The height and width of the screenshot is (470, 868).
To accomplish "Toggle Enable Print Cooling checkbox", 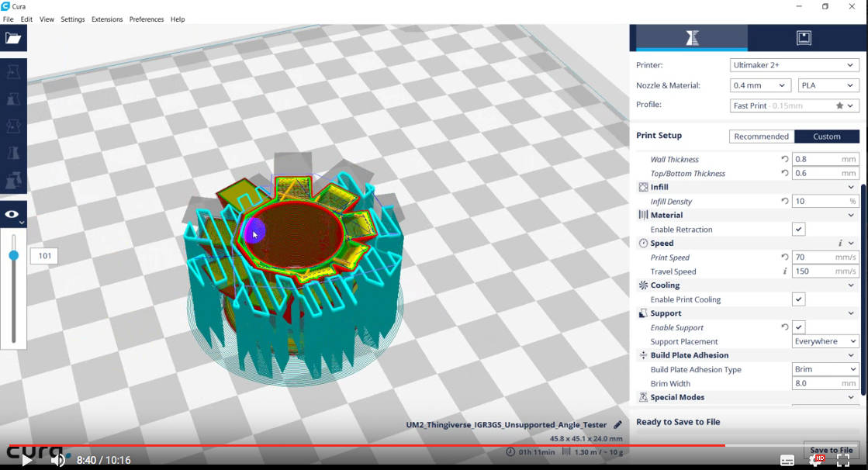I will 798,299.
